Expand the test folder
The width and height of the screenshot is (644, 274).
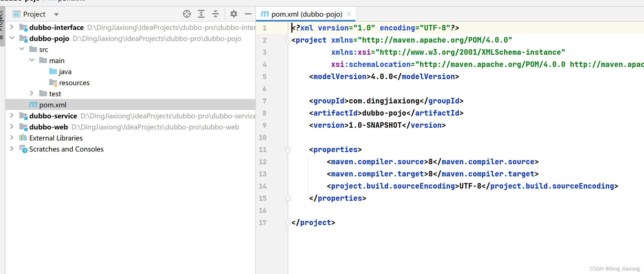32,93
